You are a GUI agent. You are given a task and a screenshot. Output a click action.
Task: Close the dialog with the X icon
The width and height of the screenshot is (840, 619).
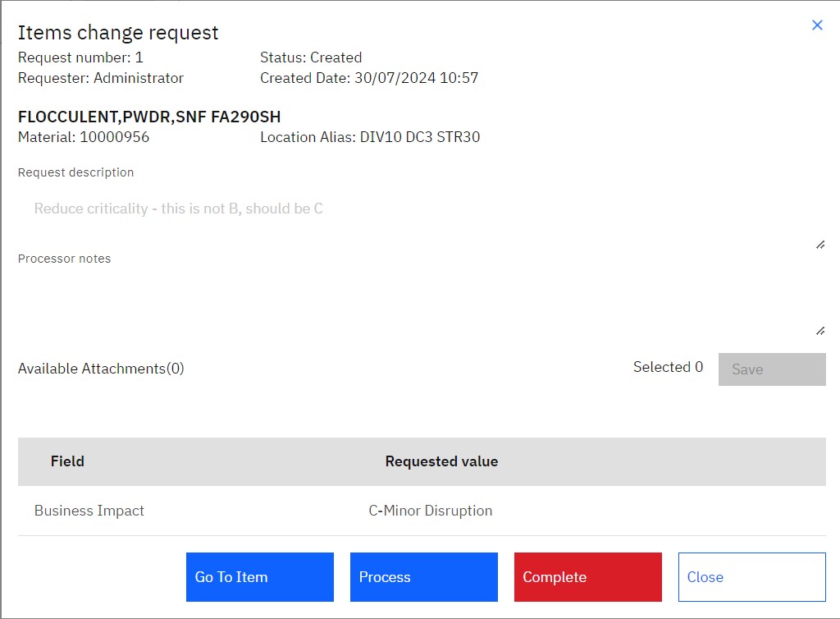(817, 25)
